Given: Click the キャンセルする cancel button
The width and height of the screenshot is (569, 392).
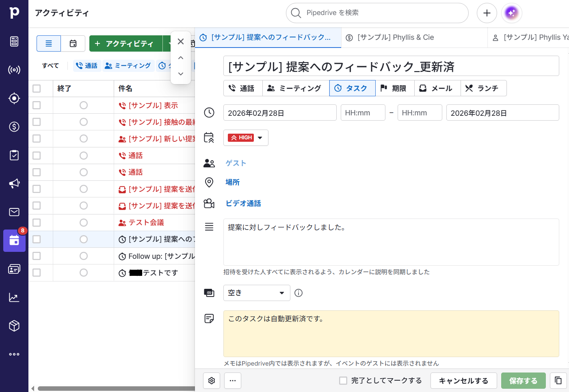Looking at the screenshot, I should pyautogui.click(x=463, y=381).
